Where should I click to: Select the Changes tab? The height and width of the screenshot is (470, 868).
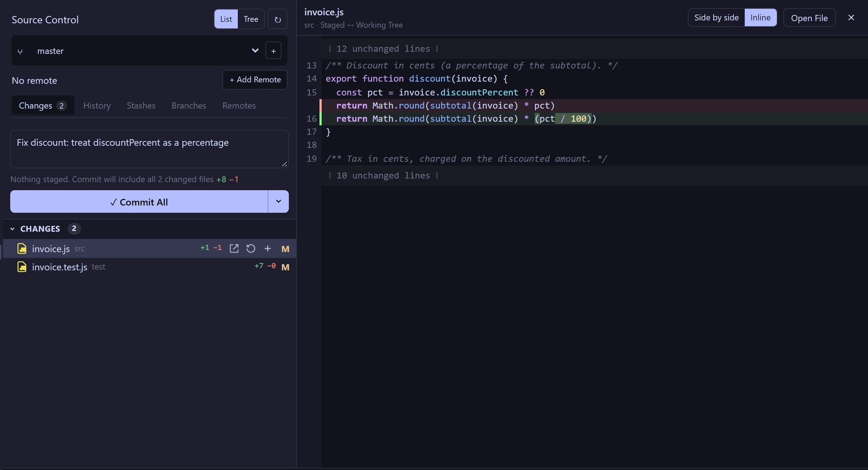[43, 105]
